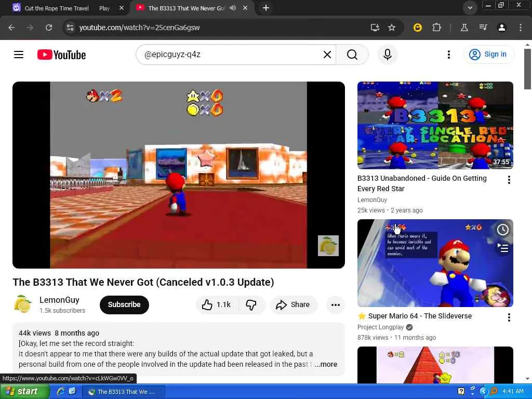
Task: Click the address bar URL
Action: pos(139,28)
